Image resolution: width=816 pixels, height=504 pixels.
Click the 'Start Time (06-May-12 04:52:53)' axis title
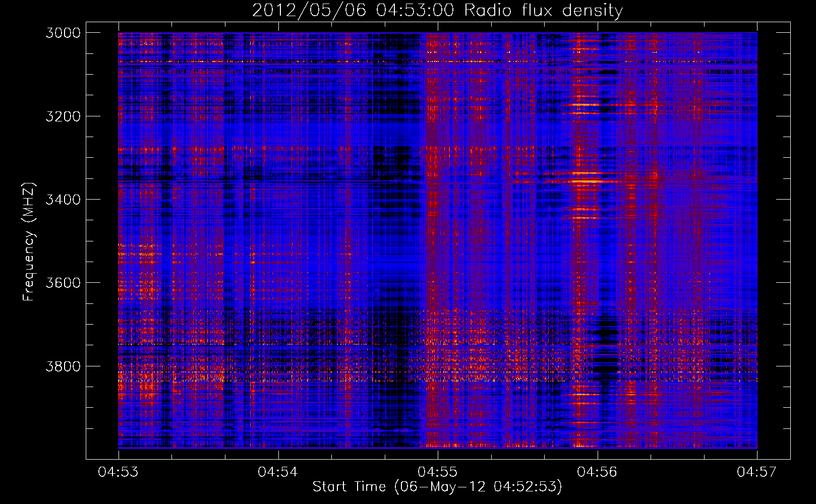(x=437, y=487)
